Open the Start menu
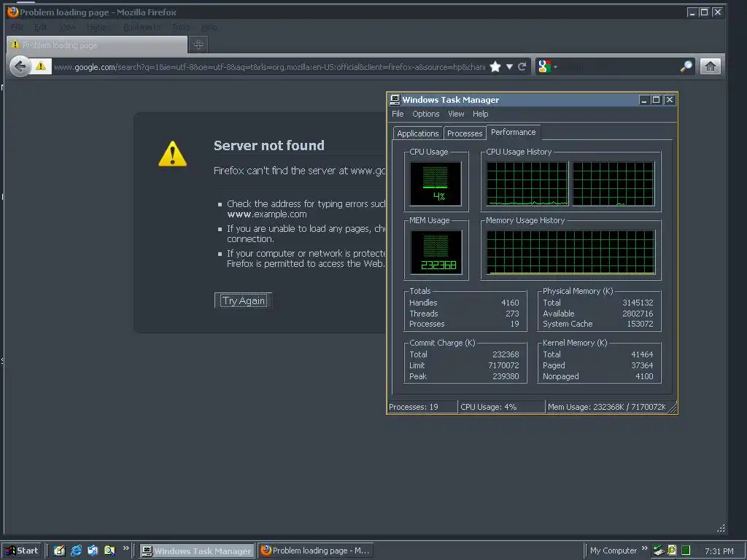The height and width of the screenshot is (560, 747). [x=21, y=551]
